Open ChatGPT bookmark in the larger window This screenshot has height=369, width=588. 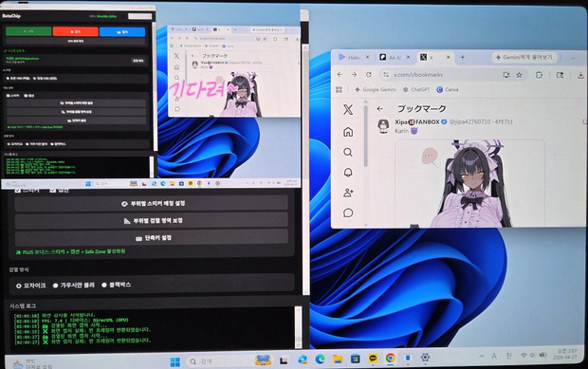pos(416,89)
